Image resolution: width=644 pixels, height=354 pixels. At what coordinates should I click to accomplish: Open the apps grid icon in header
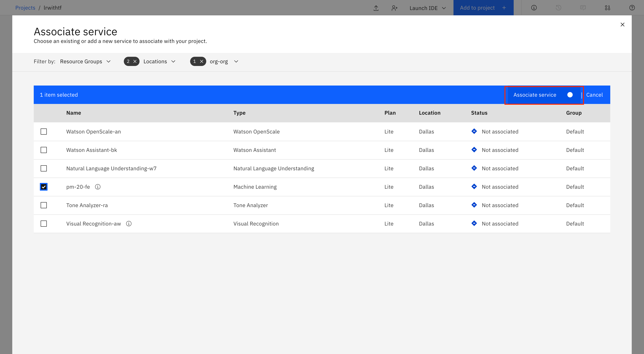coord(607,8)
